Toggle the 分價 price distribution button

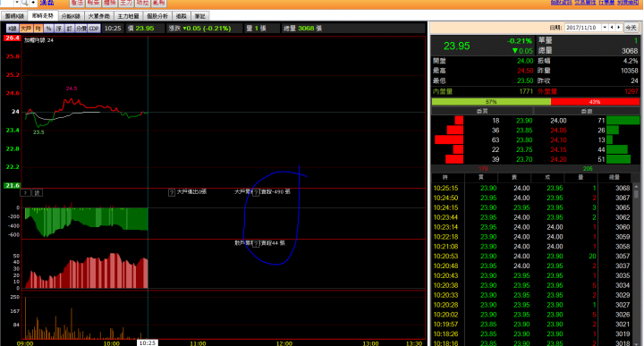[x=80, y=29]
